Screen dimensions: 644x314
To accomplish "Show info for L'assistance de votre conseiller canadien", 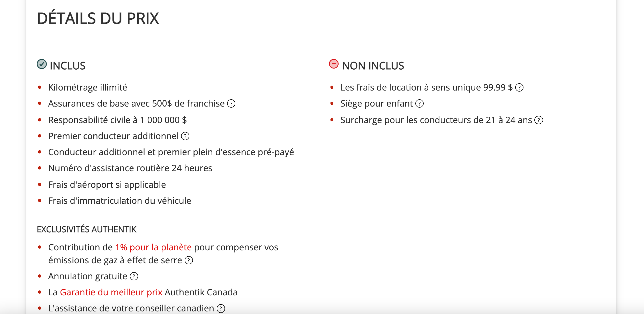I will [221, 309].
